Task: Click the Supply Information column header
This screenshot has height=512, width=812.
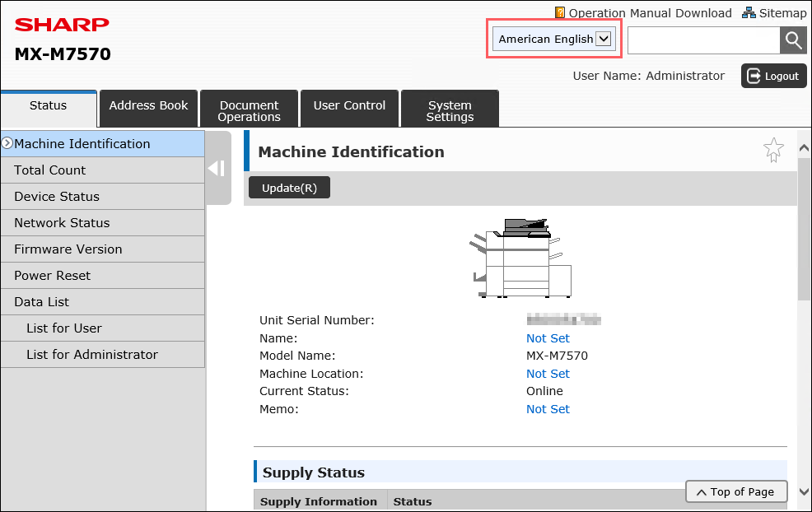Action: [x=319, y=501]
